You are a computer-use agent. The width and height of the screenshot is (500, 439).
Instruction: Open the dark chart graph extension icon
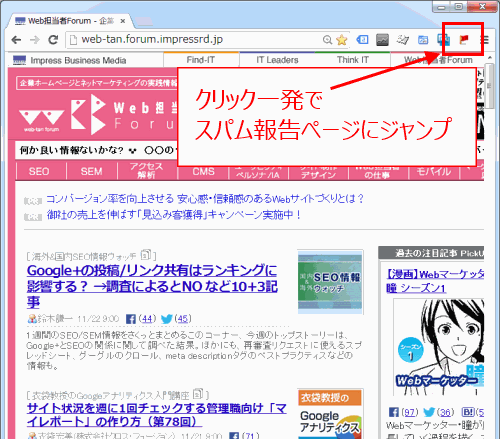point(382,40)
